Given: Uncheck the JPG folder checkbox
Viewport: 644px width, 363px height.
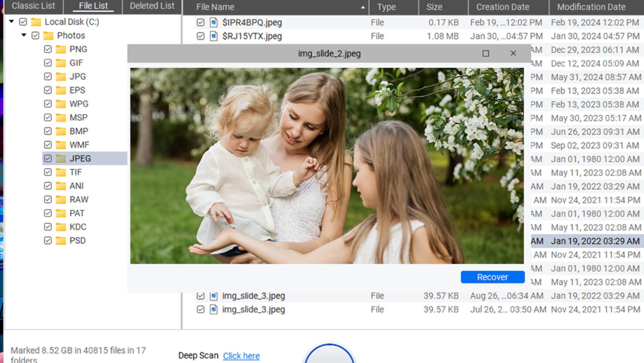Looking at the screenshot, I should 48,77.
